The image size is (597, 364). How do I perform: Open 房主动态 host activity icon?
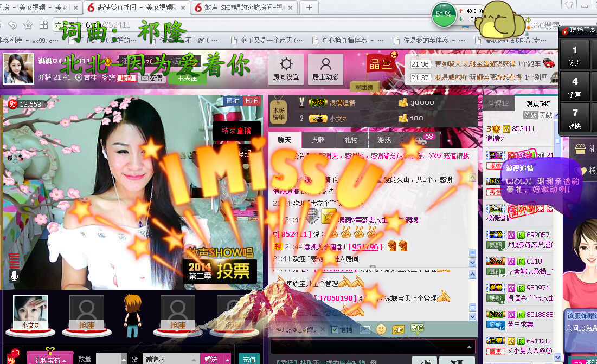point(325,69)
